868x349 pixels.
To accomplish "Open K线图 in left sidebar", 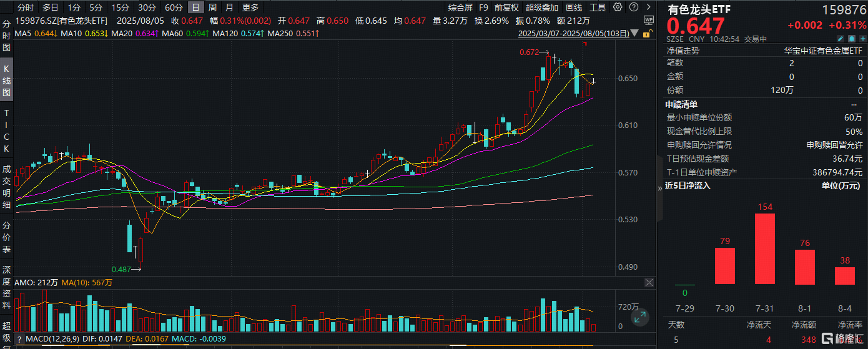I will pyautogui.click(x=7, y=81).
